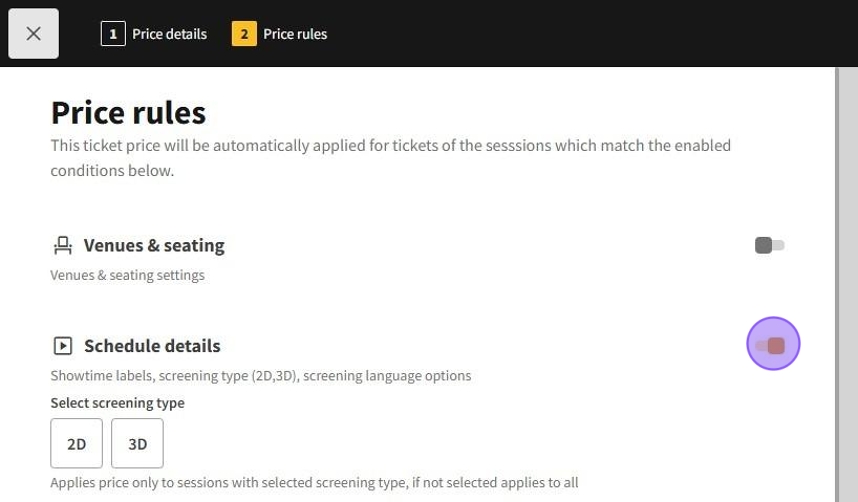Toggle the Schedule details switch

[772, 345]
